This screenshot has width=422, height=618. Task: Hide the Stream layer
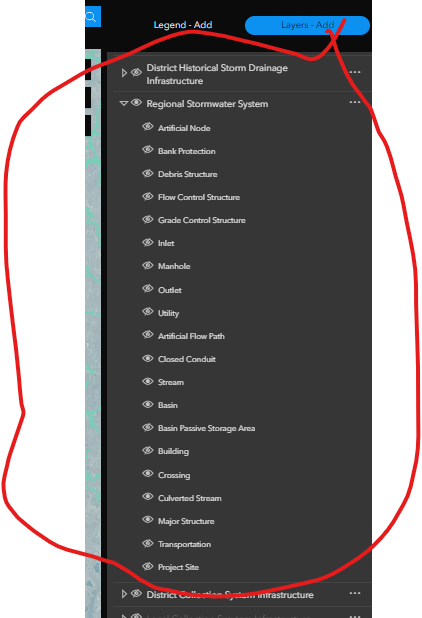click(x=148, y=381)
